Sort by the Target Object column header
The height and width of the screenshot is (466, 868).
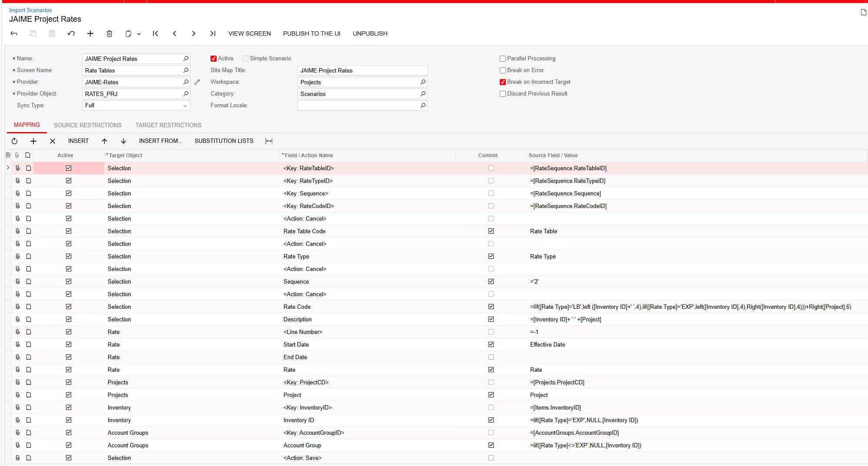point(192,155)
